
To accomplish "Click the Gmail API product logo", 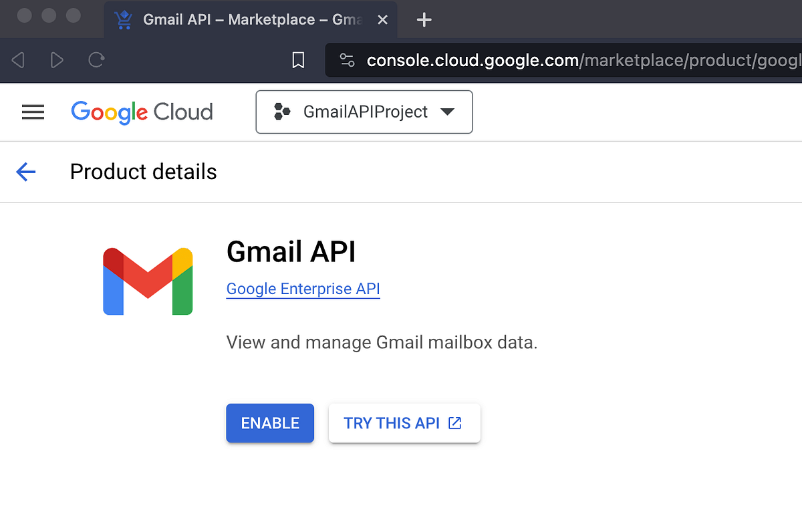I will coord(148,281).
